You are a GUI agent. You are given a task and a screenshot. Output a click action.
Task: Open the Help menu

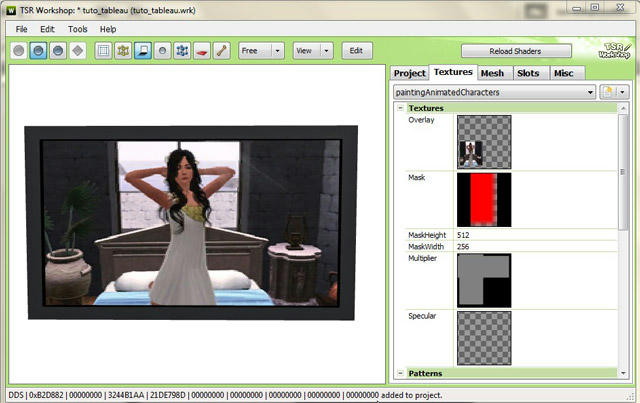108,29
